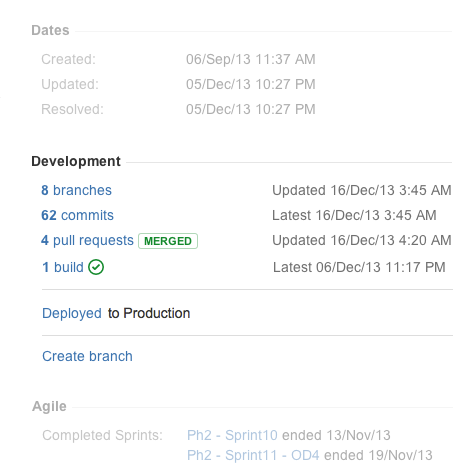Click the Resolved date value
Viewport: 472px width, 466px height.
tap(251, 109)
